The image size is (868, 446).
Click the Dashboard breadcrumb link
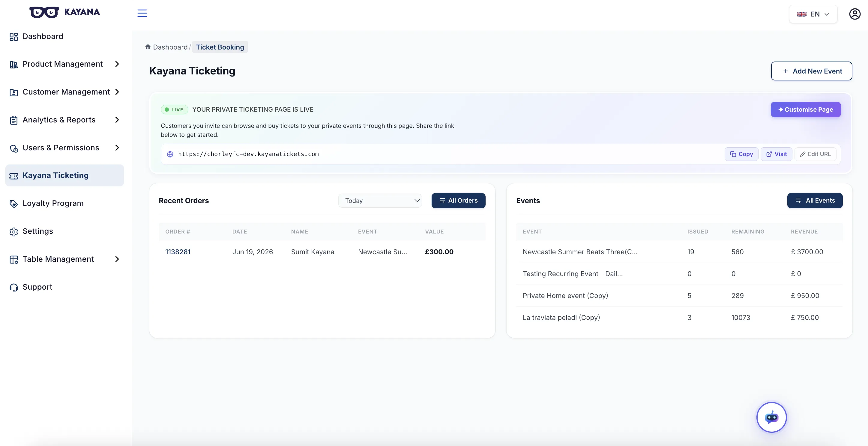[170, 47]
